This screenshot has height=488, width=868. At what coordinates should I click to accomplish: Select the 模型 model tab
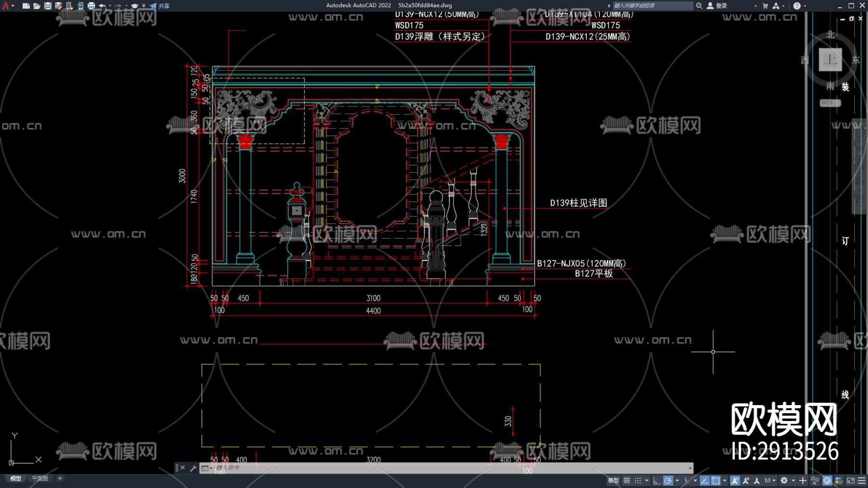pyautogui.click(x=16, y=478)
